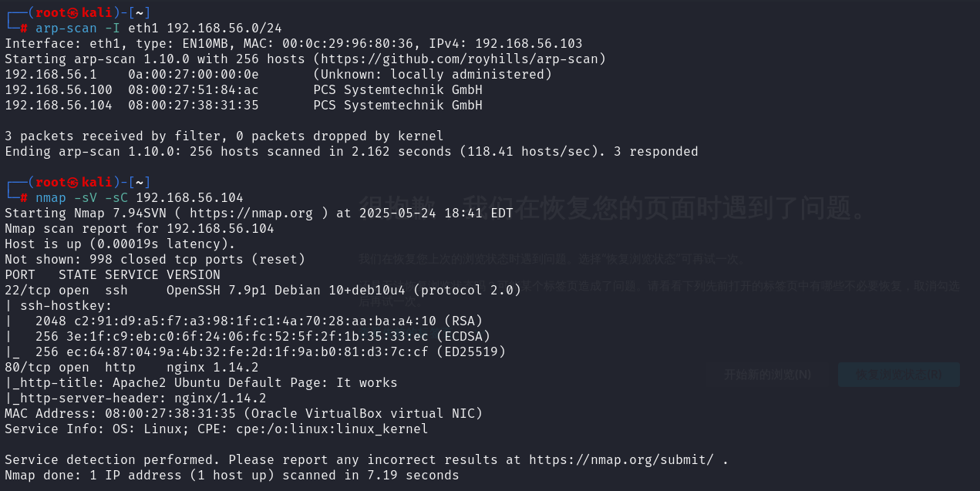Select the 192.168.56.1 gateway row
The image size is (980, 491).
(278, 74)
